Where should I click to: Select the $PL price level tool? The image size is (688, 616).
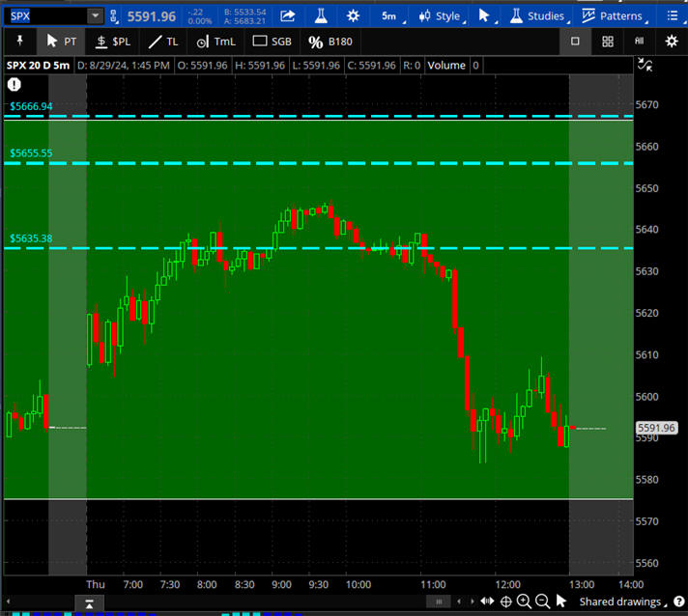point(112,42)
